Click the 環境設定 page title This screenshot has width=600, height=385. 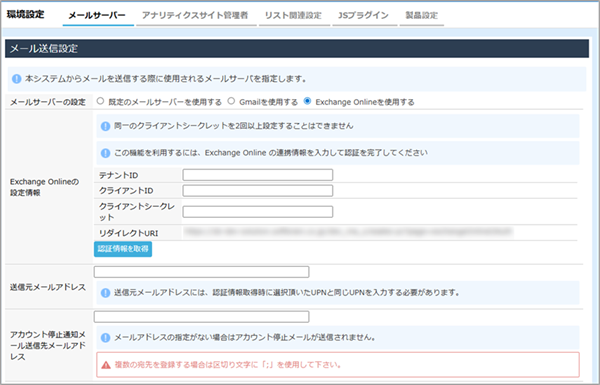point(26,15)
